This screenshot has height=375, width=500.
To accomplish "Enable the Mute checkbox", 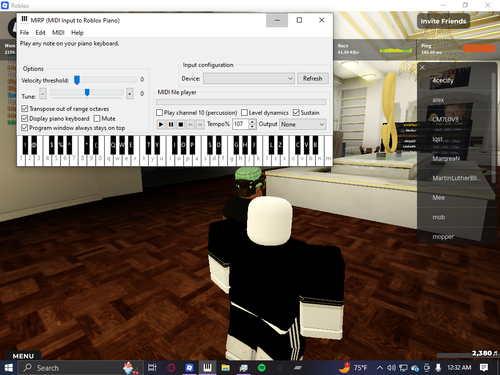I will coord(97,118).
